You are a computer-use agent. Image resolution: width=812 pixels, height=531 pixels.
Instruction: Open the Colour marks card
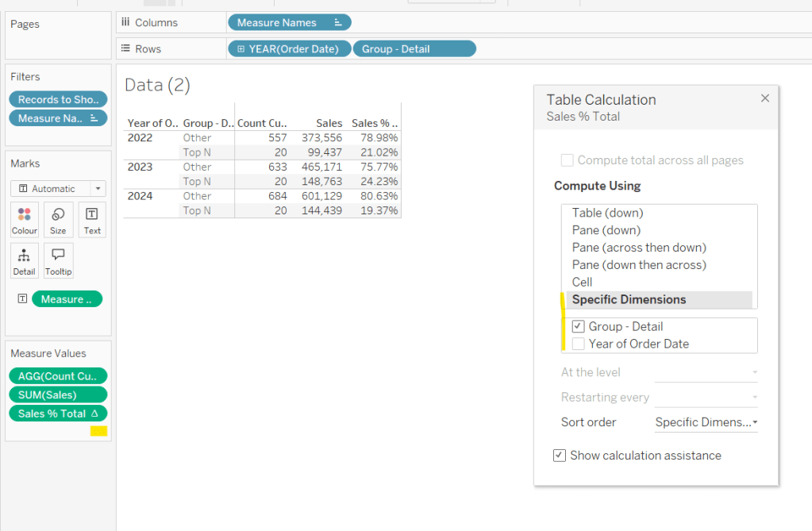(x=24, y=220)
